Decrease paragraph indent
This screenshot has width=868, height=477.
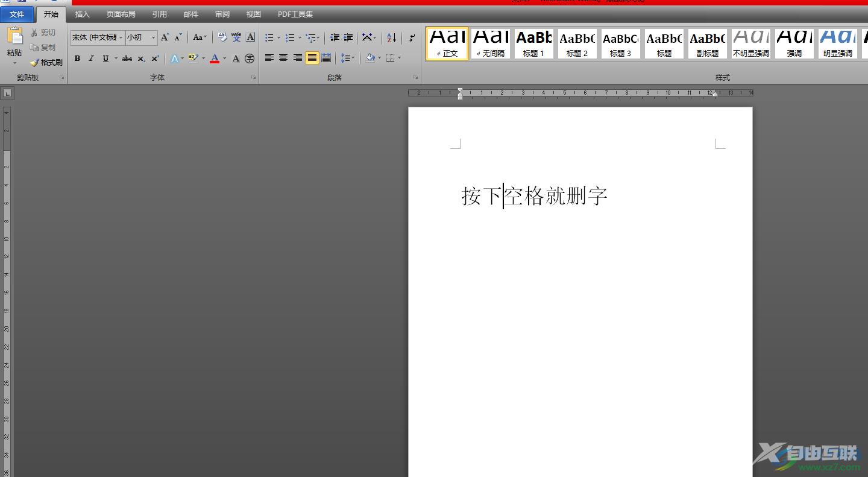click(x=335, y=37)
